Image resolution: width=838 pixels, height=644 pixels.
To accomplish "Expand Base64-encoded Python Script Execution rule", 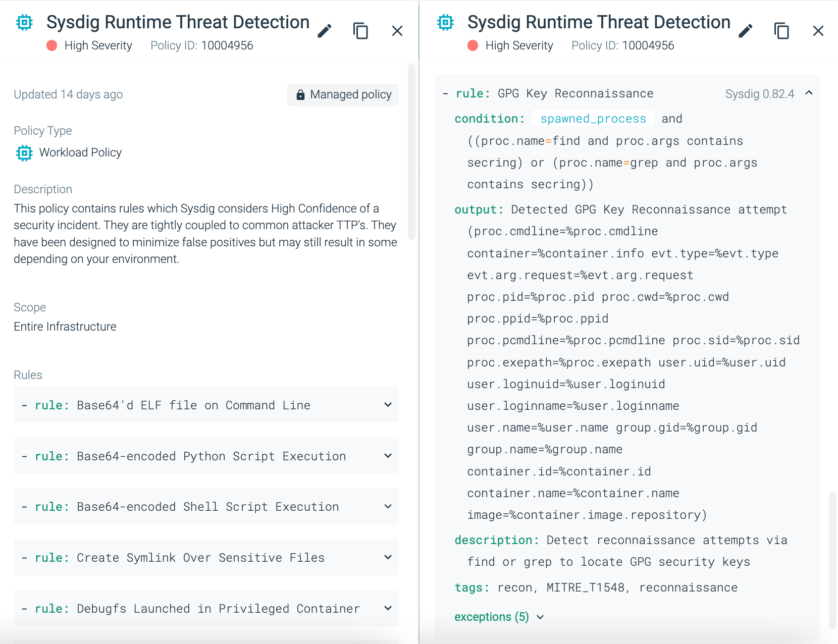I will click(388, 456).
